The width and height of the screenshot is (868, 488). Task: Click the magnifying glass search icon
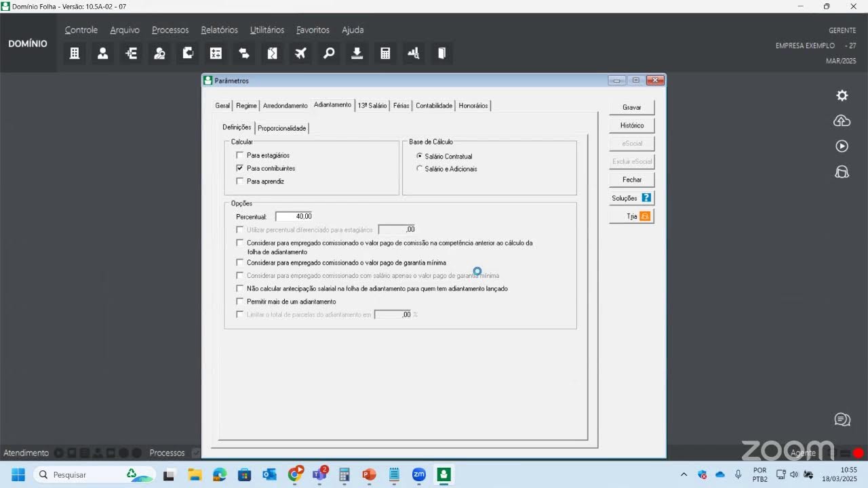tap(329, 54)
